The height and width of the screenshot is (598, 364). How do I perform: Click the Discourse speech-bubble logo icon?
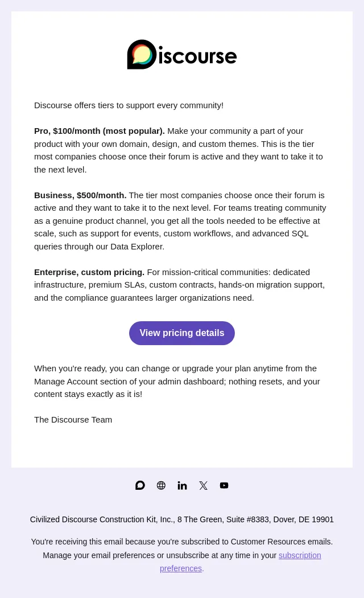tap(142, 55)
